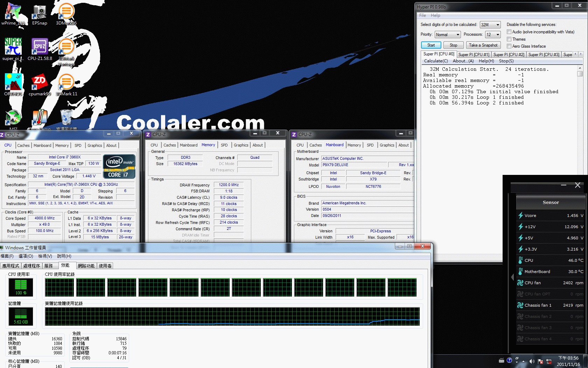Open the 選項(O) menu in Task Manager

click(x=26, y=256)
